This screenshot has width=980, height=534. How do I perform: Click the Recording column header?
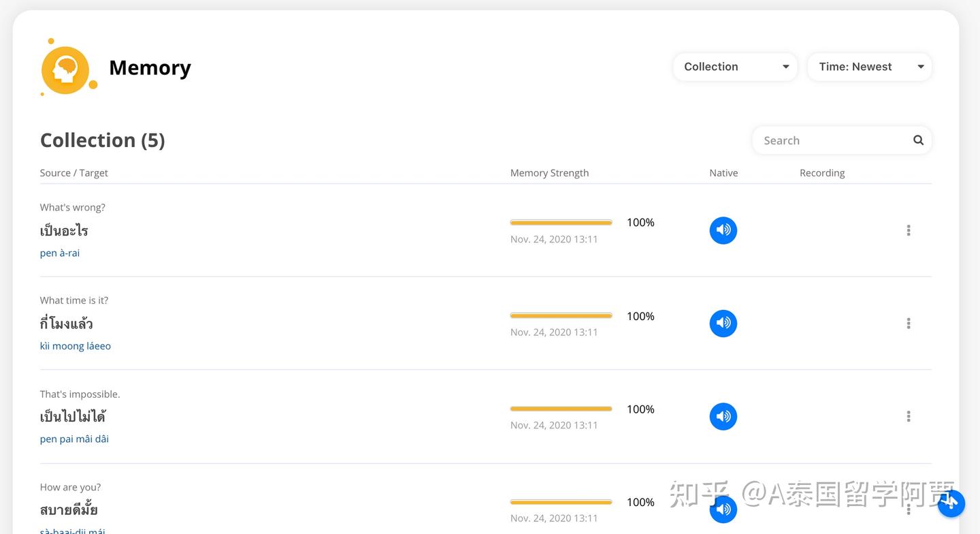coord(821,173)
